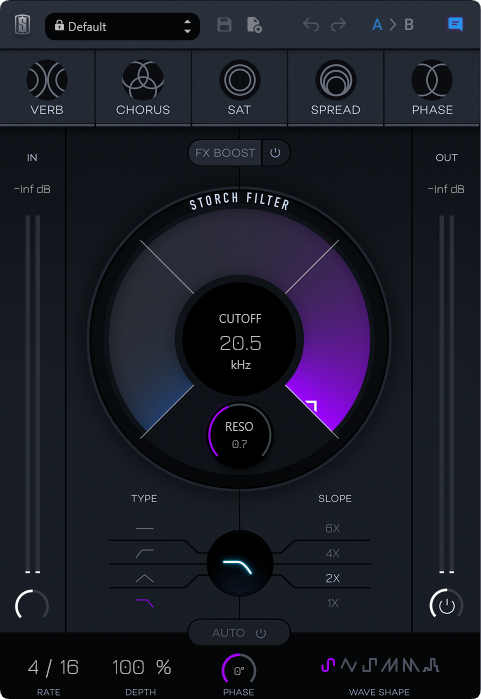The height and width of the screenshot is (699, 481).
Task: Open the blue chat hints icon
Action: tap(455, 25)
